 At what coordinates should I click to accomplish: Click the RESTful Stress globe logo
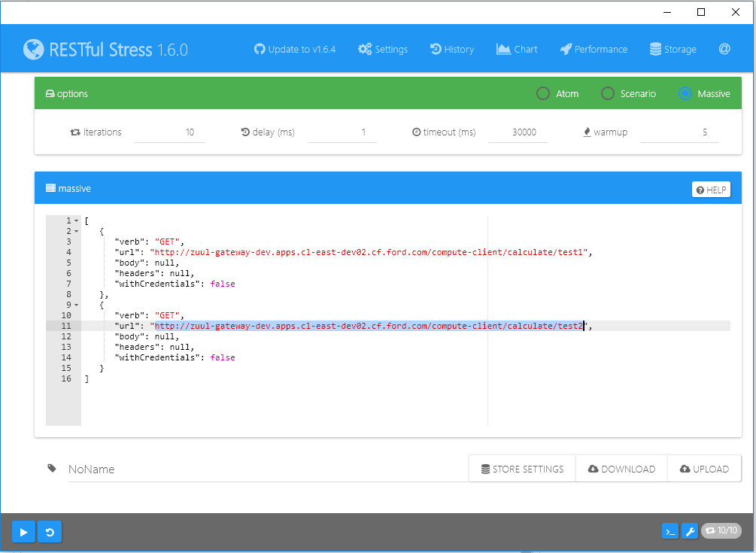tap(34, 49)
